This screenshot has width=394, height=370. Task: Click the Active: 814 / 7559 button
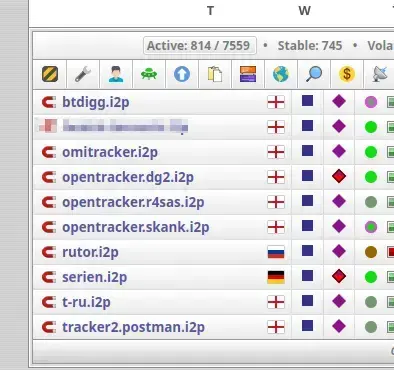click(x=200, y=45)
